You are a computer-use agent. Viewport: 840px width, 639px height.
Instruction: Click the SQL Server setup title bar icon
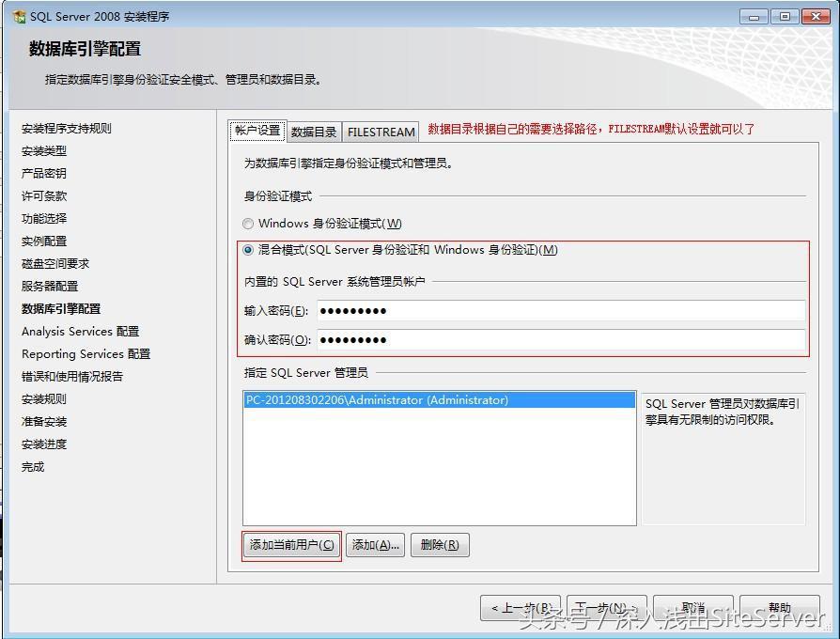pos(20,17)
